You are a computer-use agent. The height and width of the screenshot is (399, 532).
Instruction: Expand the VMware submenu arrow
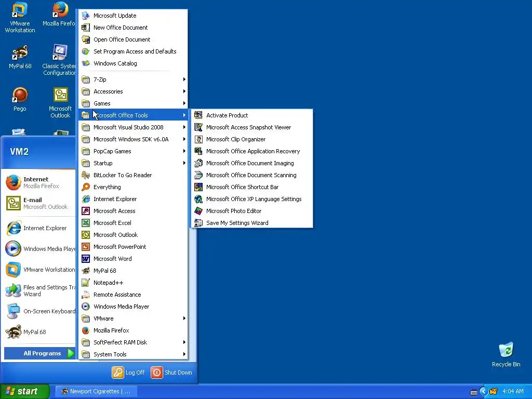184,318
